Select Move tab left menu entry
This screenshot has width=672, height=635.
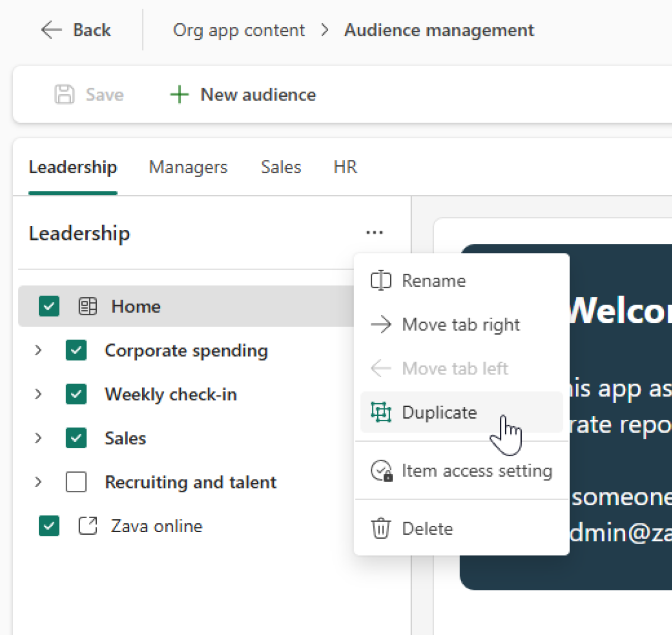point(462,368)
